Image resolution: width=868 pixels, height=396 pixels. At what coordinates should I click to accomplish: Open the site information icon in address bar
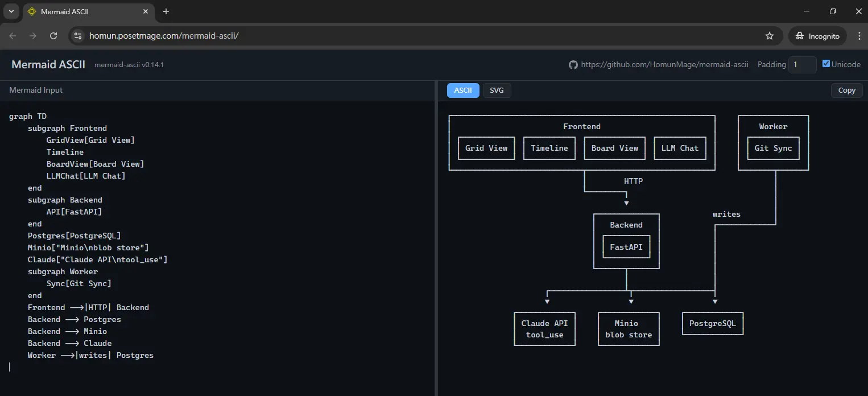point(78,36)
